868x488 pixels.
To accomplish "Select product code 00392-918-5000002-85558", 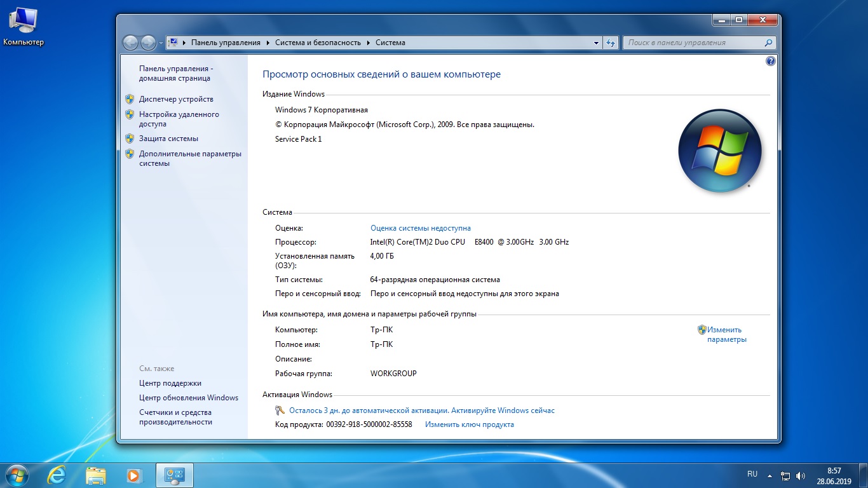I will coord(369,424).
